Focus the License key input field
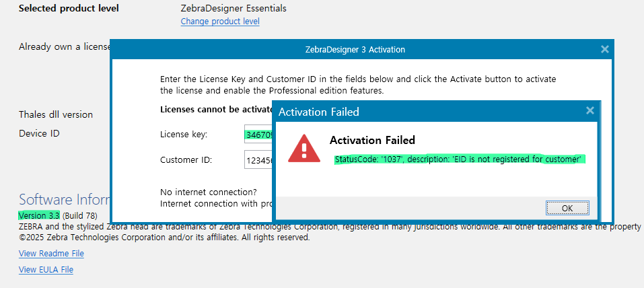Viewport: 644px width, 288px height. [x=258, y=135]
